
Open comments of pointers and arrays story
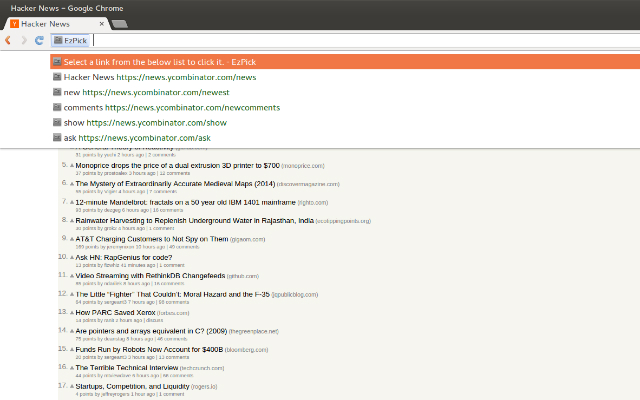pos(172,339)
